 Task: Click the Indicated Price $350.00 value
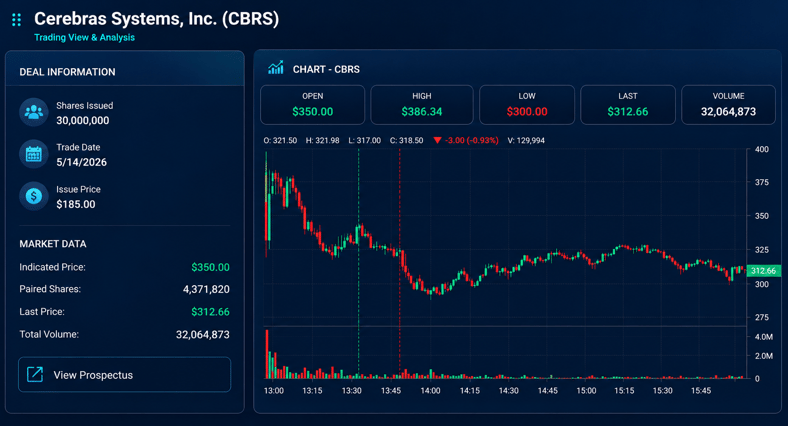[210, 267]
